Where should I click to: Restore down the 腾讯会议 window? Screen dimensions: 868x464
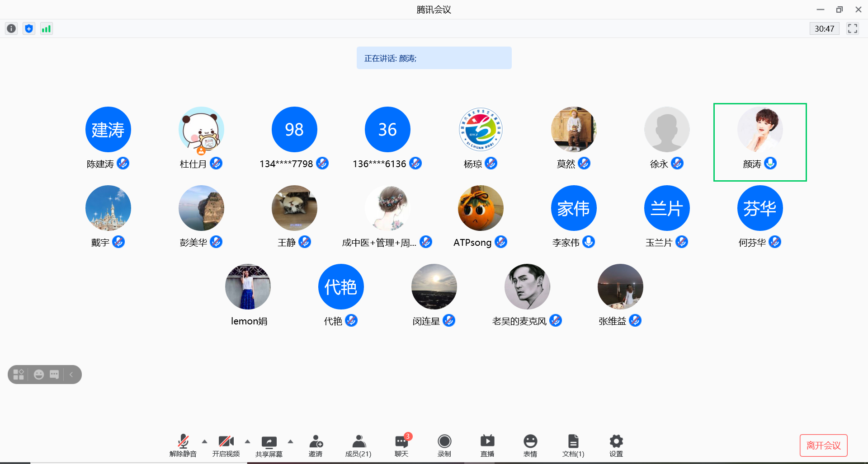pos(840,9)
